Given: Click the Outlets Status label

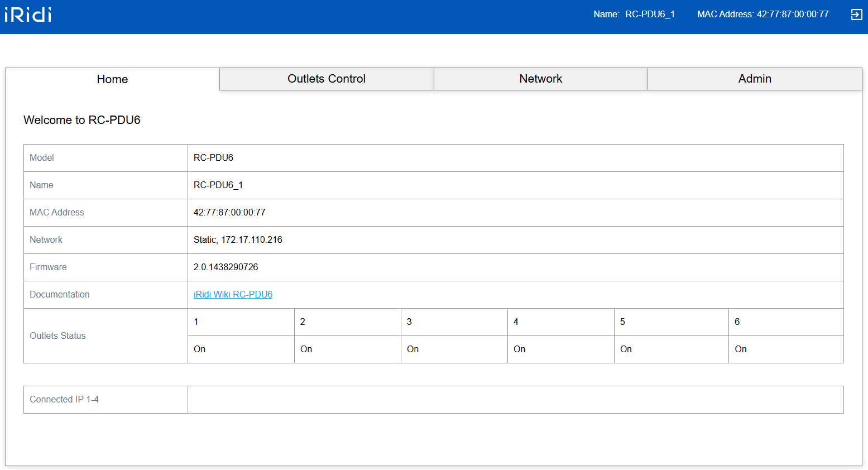Looking at the screenshot, I should pyautogui.click(x=57, y=336).
